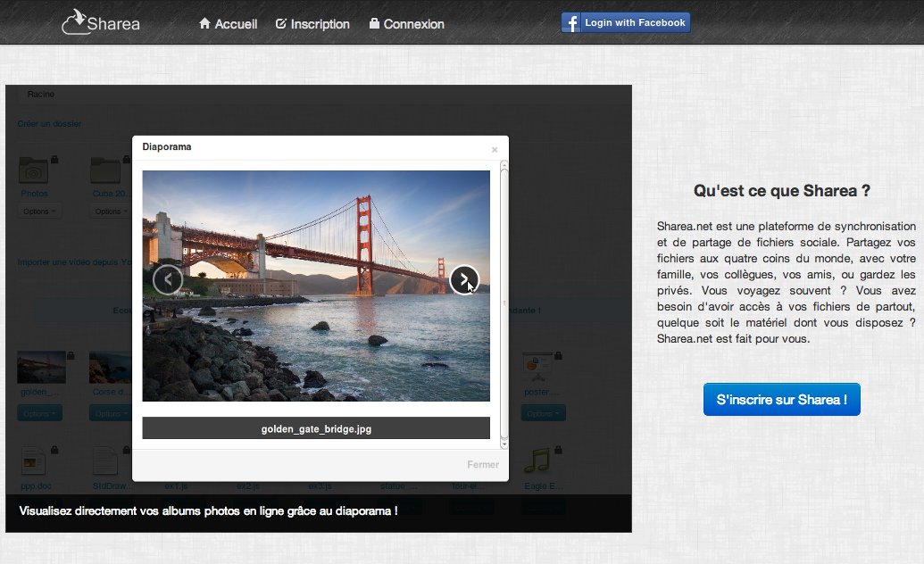The height and width of the screenshot is (564, 924).
Task: Expand Options dropdown under Photos folder
Action: click(x=39, y=211)
